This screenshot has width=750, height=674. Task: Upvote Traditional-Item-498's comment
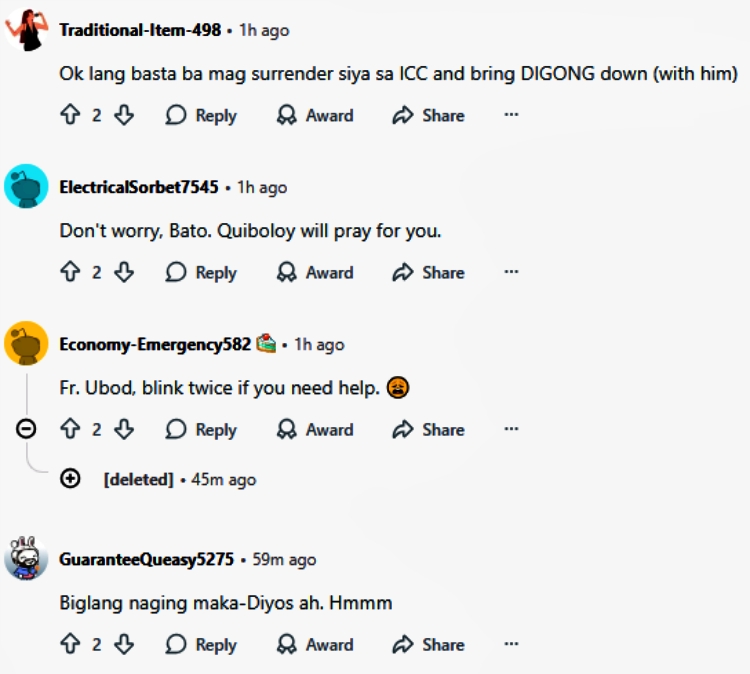70,115
